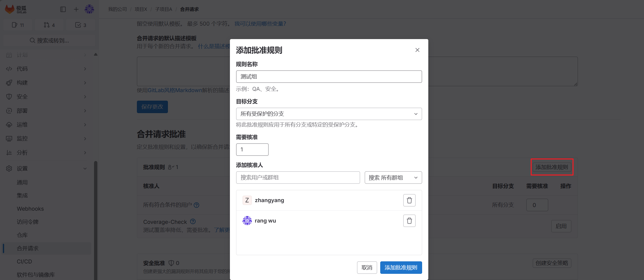Open the 我可以使用哪些变量 link
Screen dimensions: 644x280
(x=260, y=24)
